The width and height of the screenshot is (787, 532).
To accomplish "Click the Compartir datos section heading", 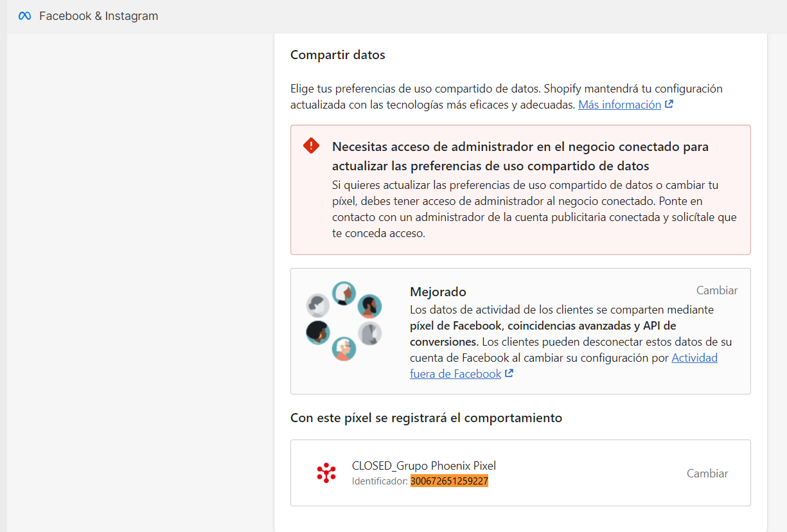I will click(x=337, y=55).
